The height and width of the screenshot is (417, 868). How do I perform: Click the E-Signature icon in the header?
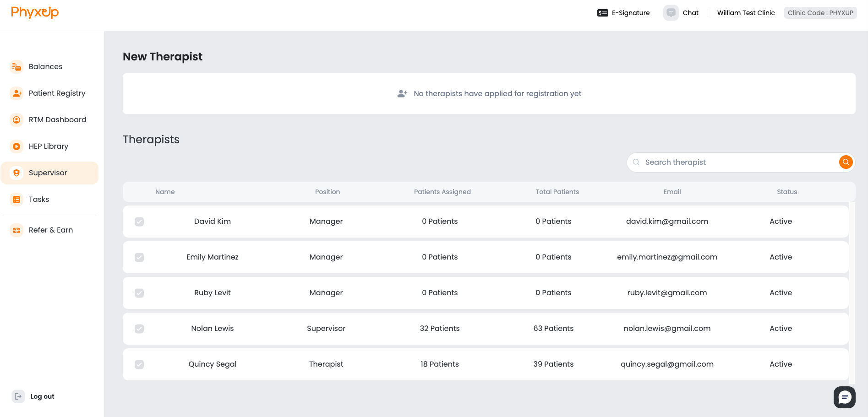pyautogui.click(x=601, y=12)
